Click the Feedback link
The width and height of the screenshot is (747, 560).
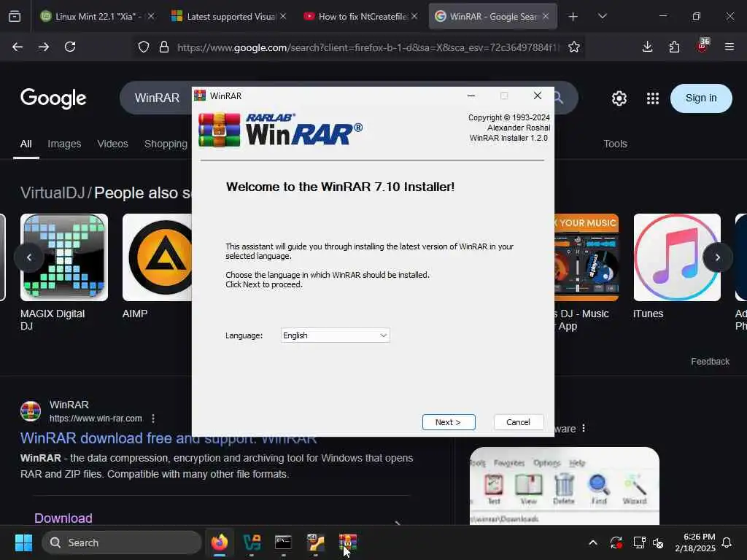pyautogui.click(x=710, y=362)
